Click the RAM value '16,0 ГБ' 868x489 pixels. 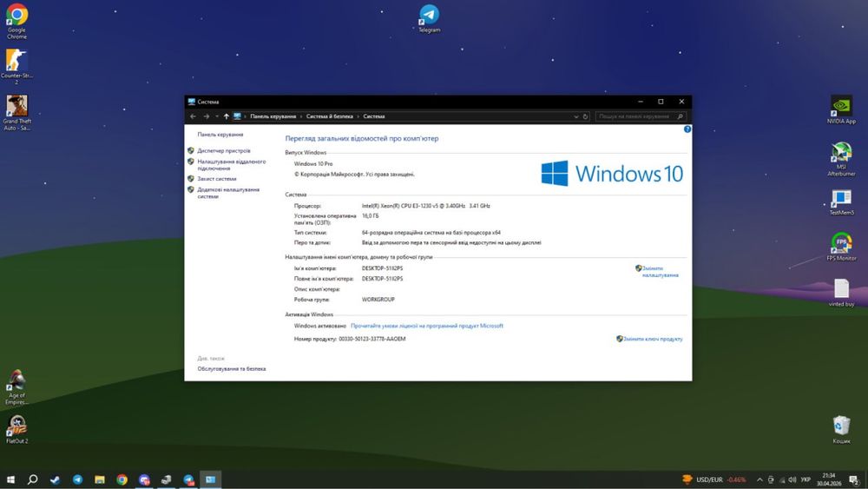point(371,216)
